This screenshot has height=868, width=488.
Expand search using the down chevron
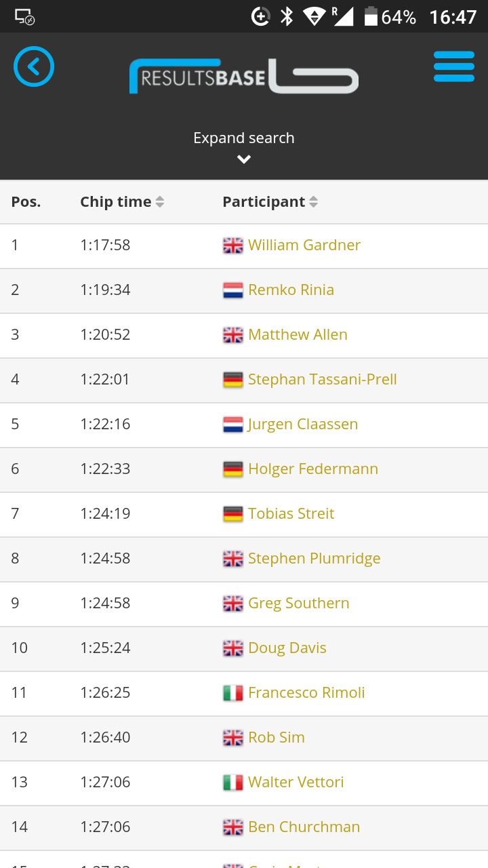[244, 159]
